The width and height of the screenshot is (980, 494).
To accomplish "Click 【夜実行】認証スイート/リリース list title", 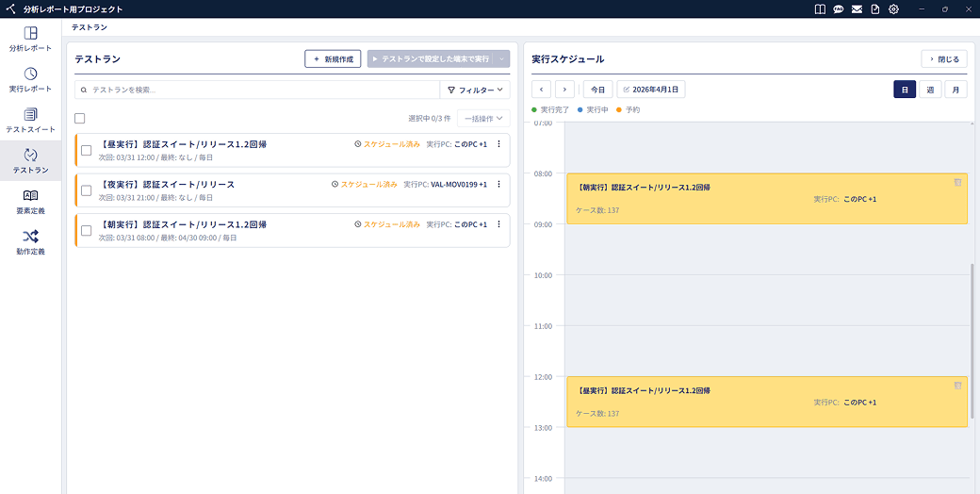I will tap(167, 185).
